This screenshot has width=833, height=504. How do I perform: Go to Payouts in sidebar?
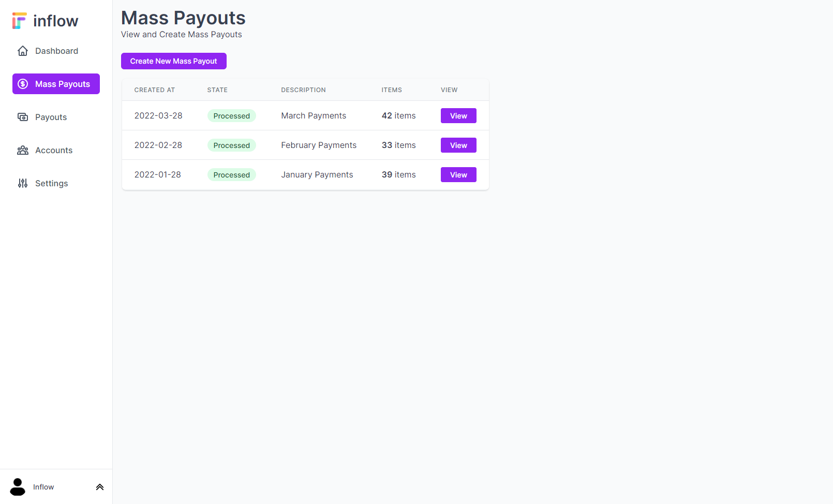coord(51,117)
